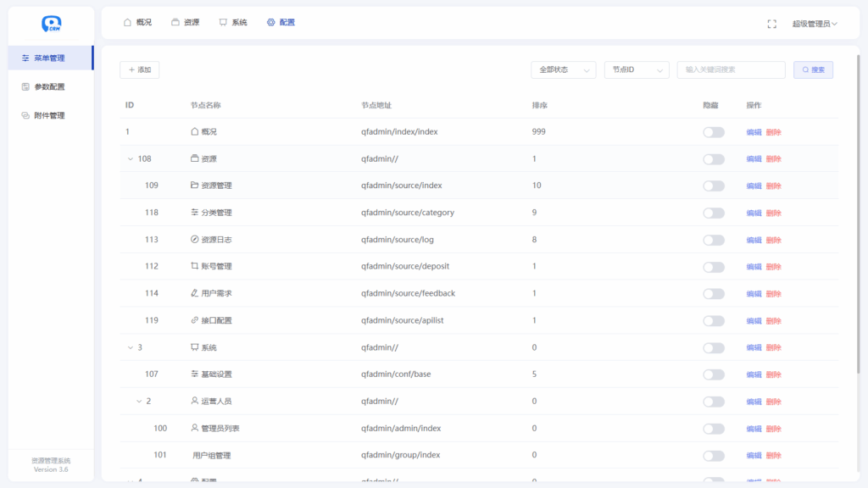
Task: Toggle hide switch for 概况 row
Action: point(712,131)
